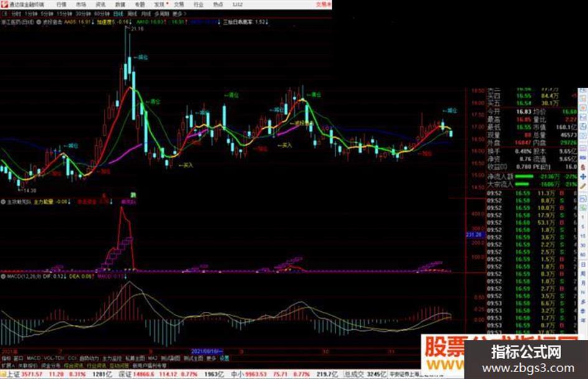This screenshot has width=588, height=379.
Task: Select the pencil drawing tool in right toolbar
Action: 583,186
